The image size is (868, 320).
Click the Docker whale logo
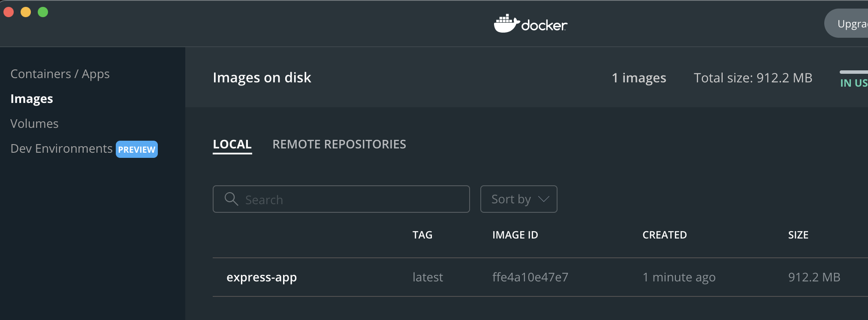coord(507,24)
